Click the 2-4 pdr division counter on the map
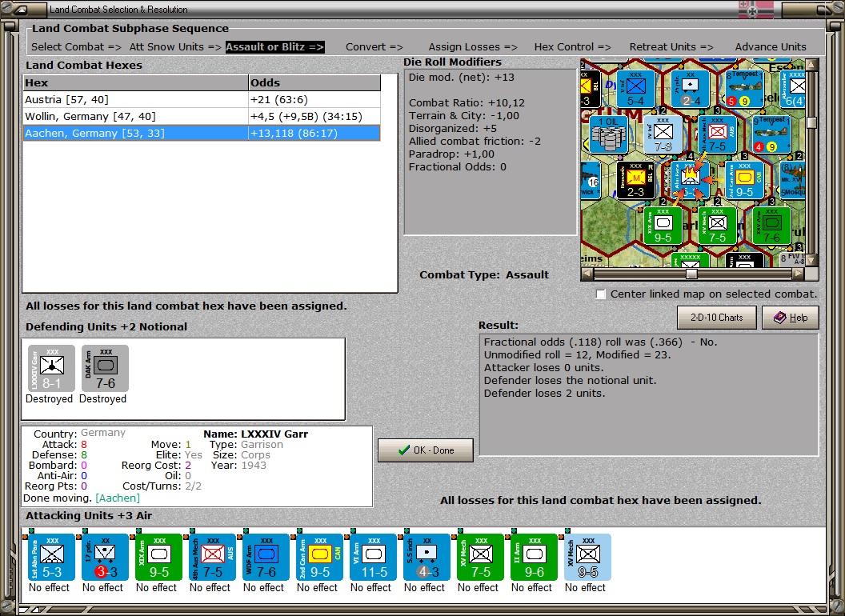Screen dimensions: 845x616 click(691, 89)
